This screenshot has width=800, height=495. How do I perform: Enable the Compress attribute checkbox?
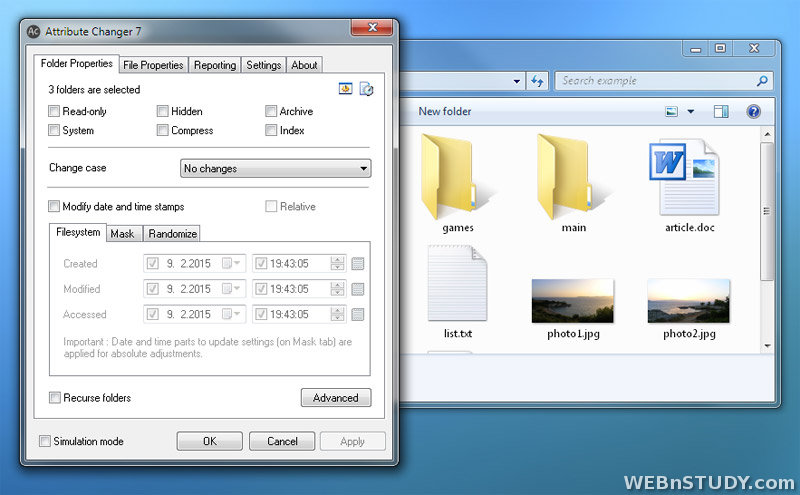[x=163, y=130]
